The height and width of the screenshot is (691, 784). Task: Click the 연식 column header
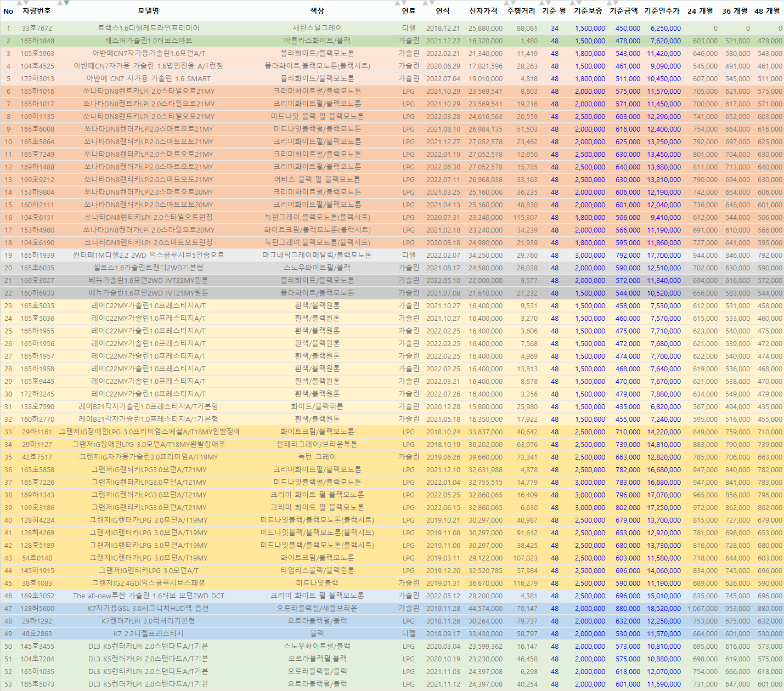coord(443,11)
